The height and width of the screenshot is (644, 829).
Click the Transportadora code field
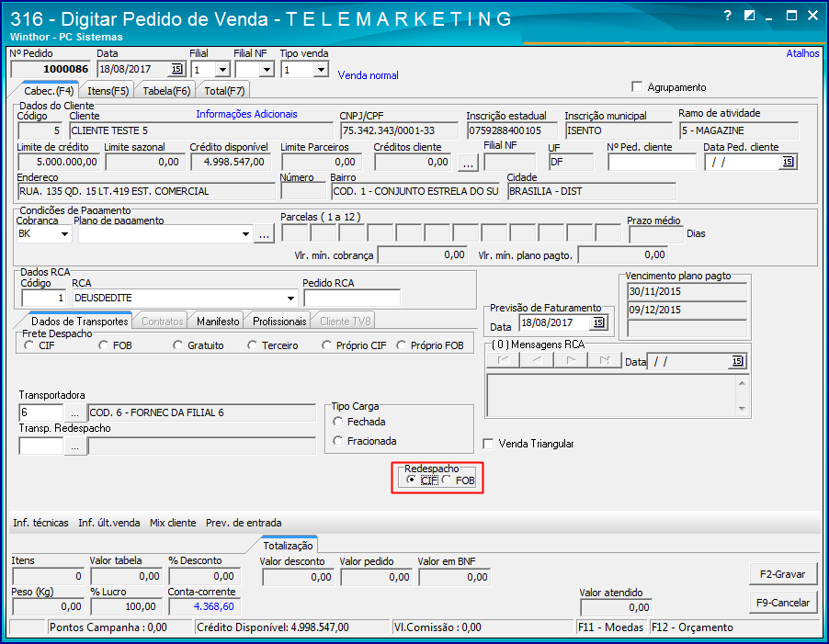(40, 412)
